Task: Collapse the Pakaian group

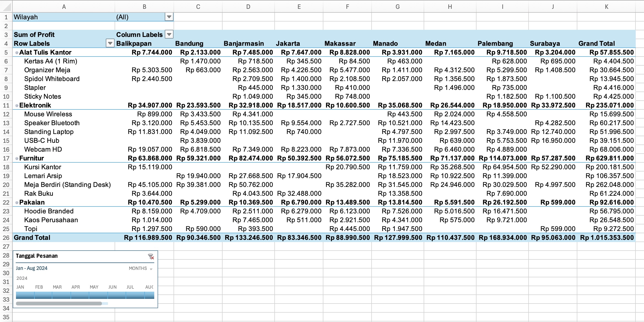Action: tap(17, 203)
